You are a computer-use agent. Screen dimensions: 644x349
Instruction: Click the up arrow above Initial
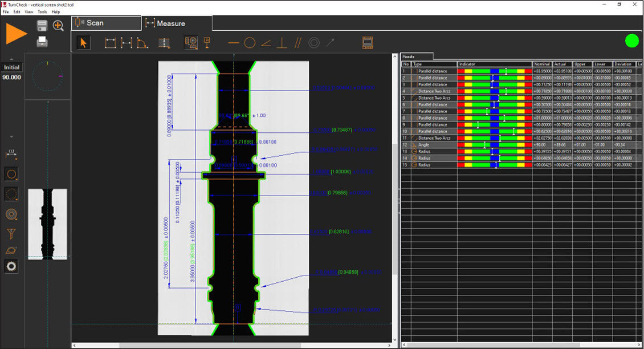point(11,59)
